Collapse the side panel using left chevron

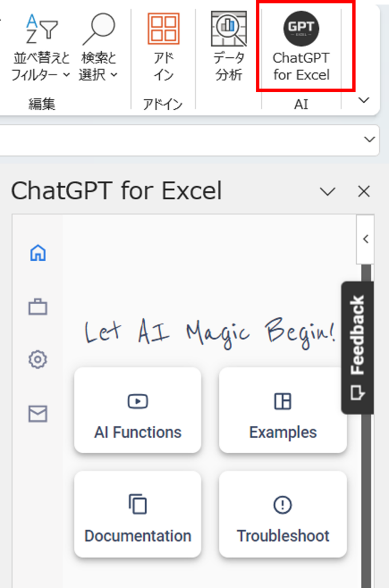click(365, 239)
